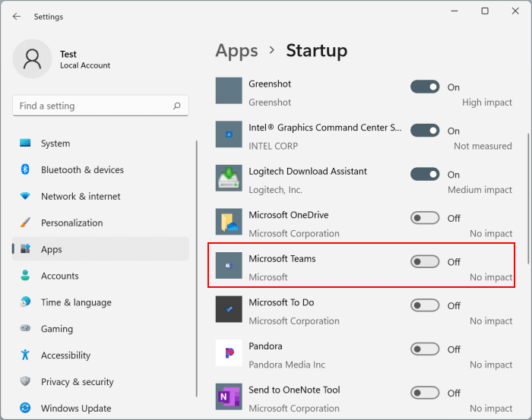532x420 pixels.
Task: Select the Apps category label
Action: coord(51,249)
